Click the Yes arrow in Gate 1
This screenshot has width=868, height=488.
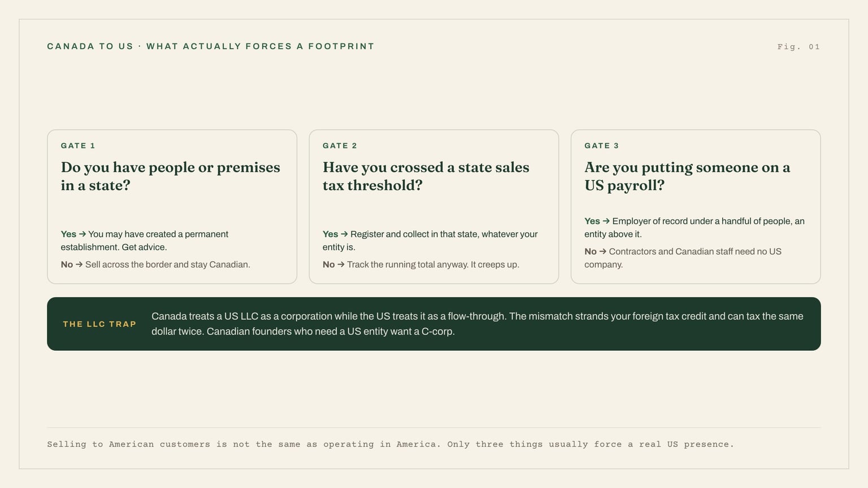(83, 234)
